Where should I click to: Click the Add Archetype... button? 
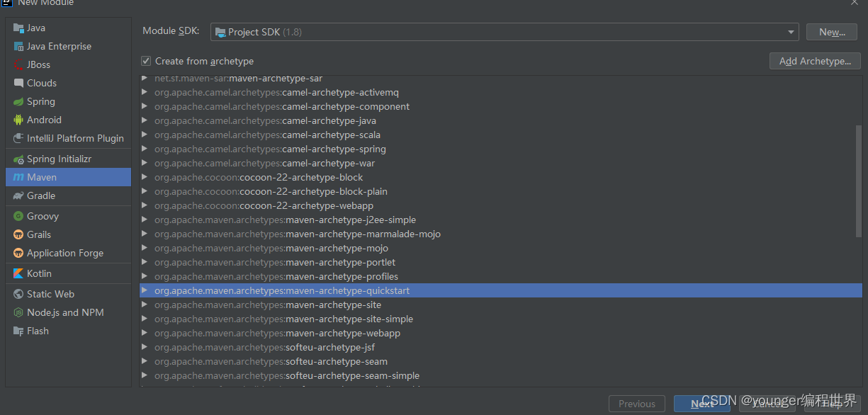tap(815, 62)
